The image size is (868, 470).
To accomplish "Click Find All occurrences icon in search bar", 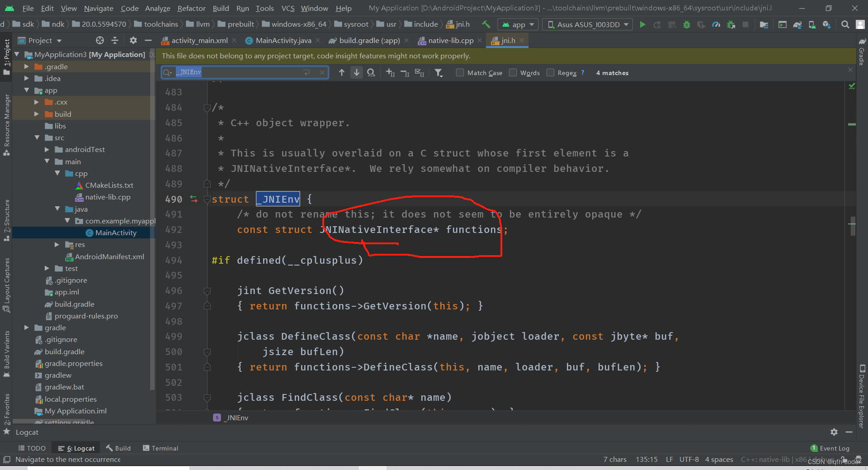I will (x=371, y=72).
